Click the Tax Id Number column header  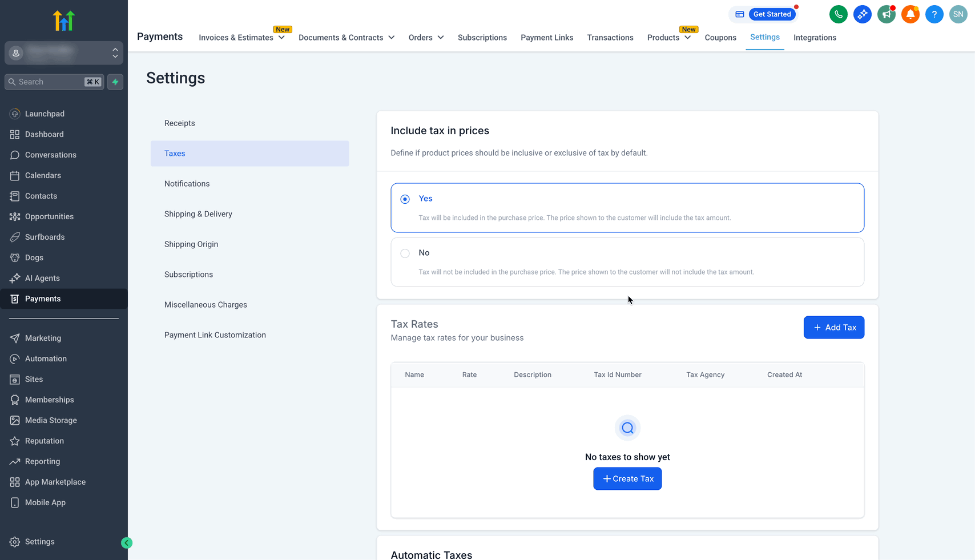pos(618,375)
